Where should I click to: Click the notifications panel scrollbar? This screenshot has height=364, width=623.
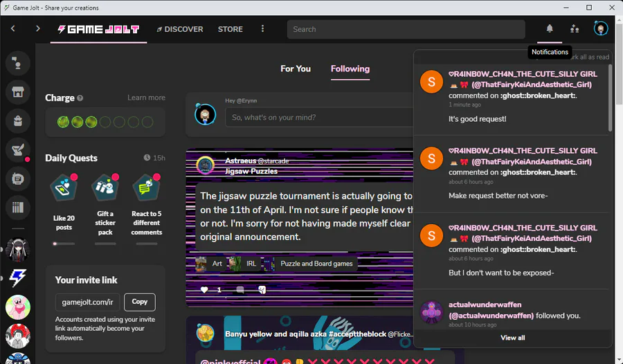pos(611,98)
